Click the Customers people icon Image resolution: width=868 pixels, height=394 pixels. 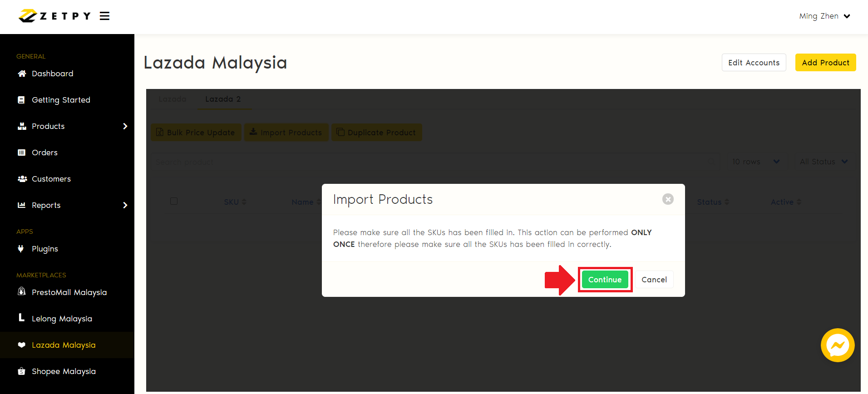22,179
